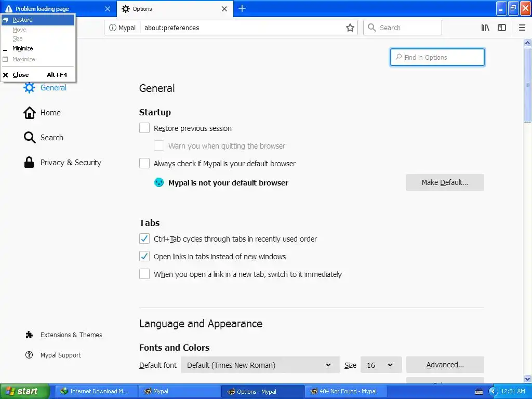Uncheck Ctrl+Tab cycles through tabs option

point(144,238)
